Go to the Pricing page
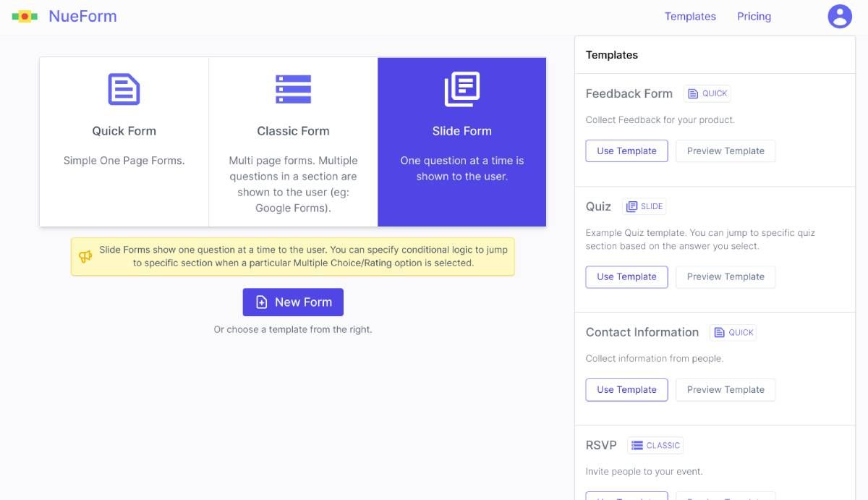 pyautogui.click(x=754, y=17)
